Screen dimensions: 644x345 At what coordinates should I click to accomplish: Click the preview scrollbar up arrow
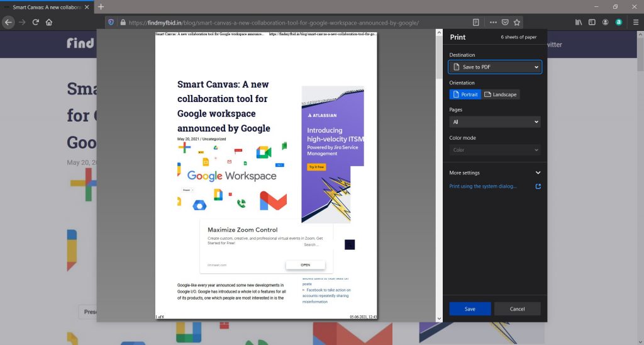pos(439,32)
